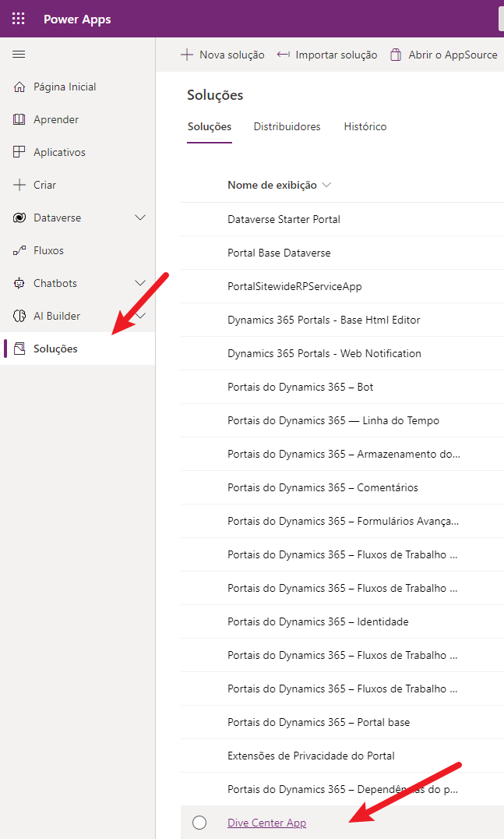Viewport: 504px width, 839px height.
Task: Click the Aplicativos grid icon
Action: pos(19,152)
